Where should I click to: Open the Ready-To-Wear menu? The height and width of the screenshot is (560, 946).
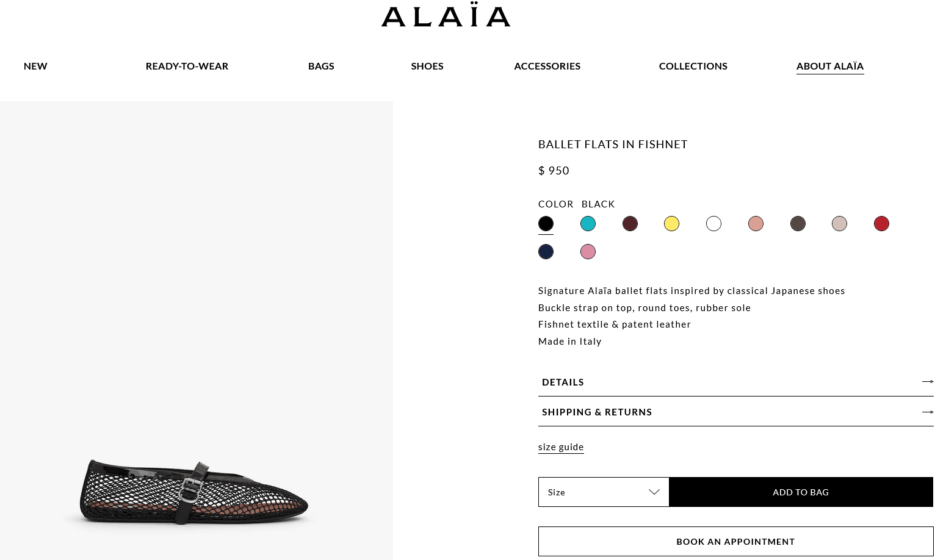coord(187,66)
